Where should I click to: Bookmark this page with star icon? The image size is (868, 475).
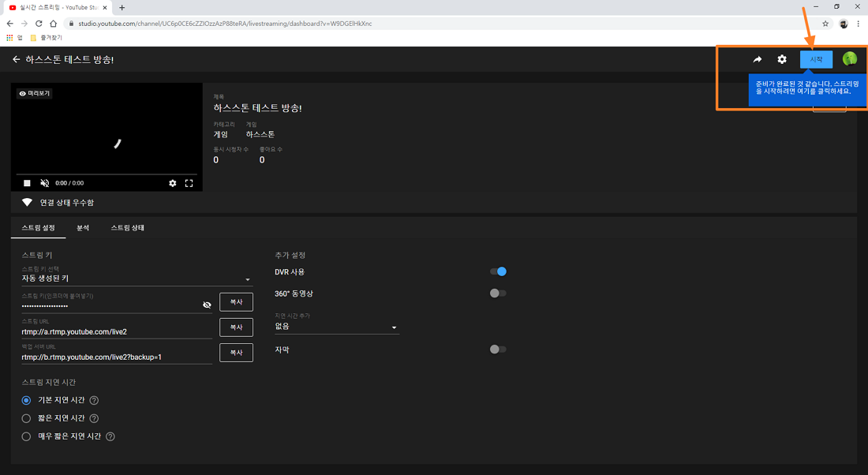click(825, 23)
